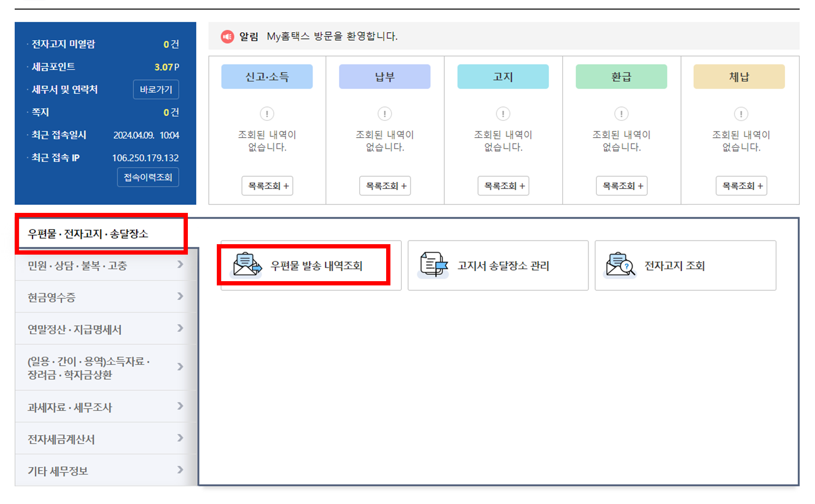Click the IP address 106.250.179.132
Image resolution: width=815 pixels, height=504 pixels.
146,158
